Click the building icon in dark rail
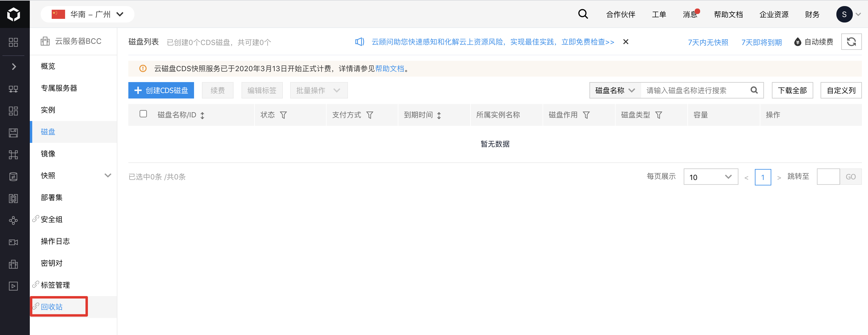The width and height of the screenshot is (868, 335). [x=13, y=264]
